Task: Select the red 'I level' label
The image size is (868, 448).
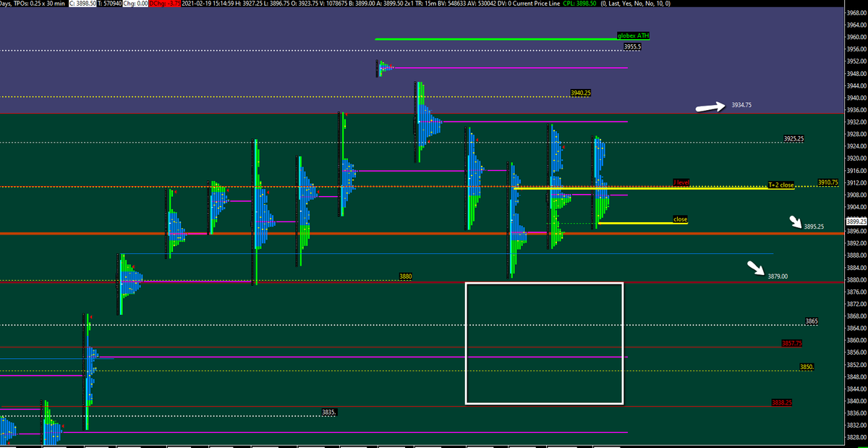Action: 681,182
